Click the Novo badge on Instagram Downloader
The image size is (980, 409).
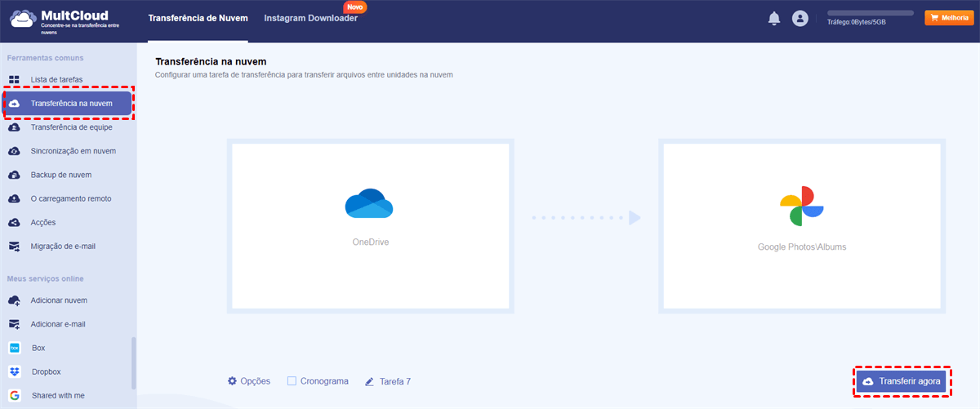coord(355,6)
